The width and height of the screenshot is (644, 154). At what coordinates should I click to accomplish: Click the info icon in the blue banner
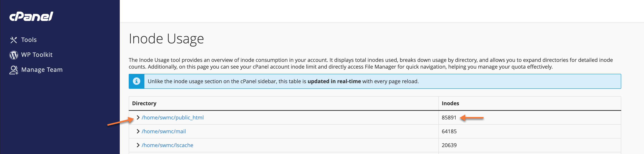pyautogui.click(x=137, y=81)
